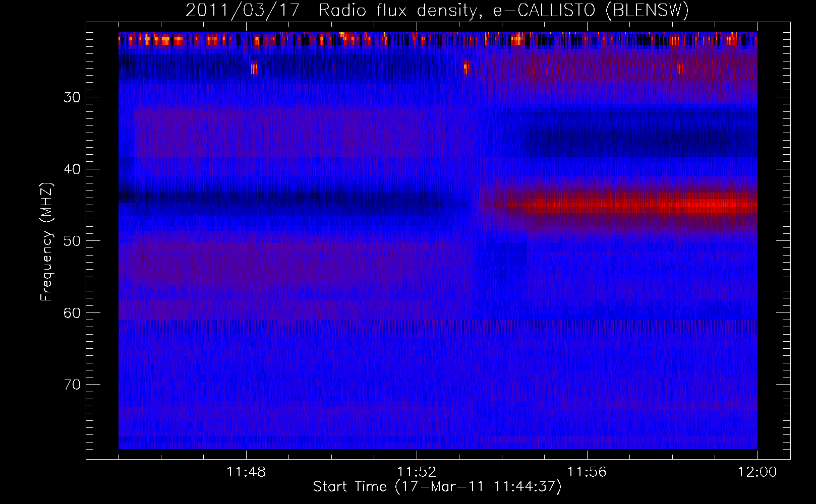Click the yellow-red spike near 11:48 at 26 MHz
Screen dimensions: 816x504
coord(254,68)
